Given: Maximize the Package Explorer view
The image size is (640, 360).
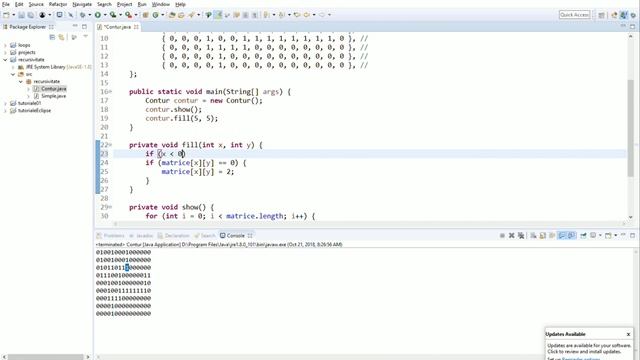Looking at the screenshot, I should 84,27.
